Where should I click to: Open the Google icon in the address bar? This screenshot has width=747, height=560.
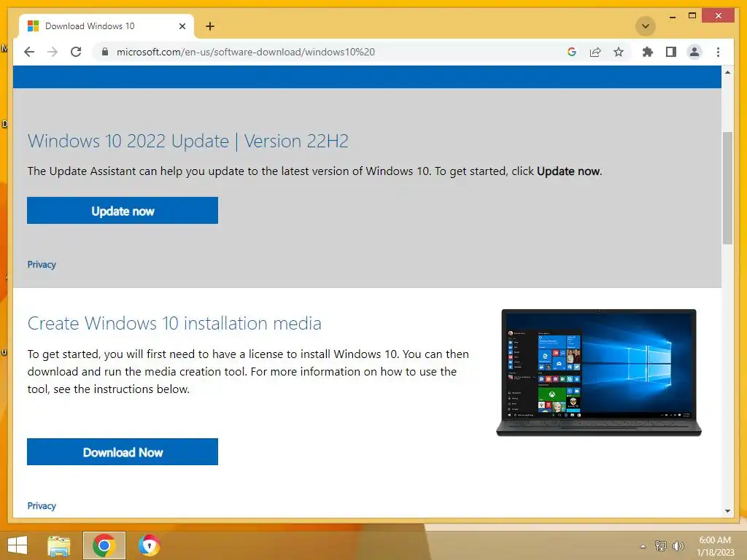pos(572,52)
